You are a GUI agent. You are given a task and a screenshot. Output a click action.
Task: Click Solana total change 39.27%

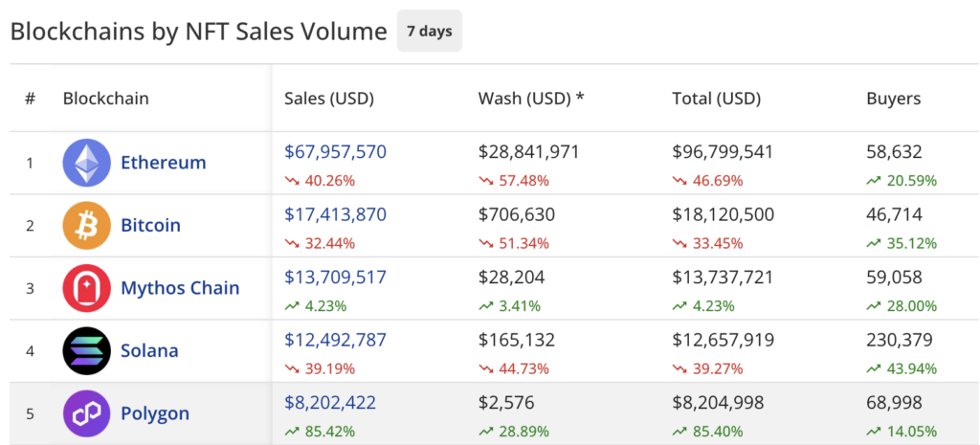tap(707, 369)
